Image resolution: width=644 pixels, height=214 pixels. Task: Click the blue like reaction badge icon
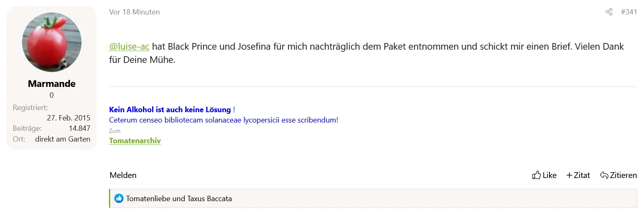tap(119, 199)
